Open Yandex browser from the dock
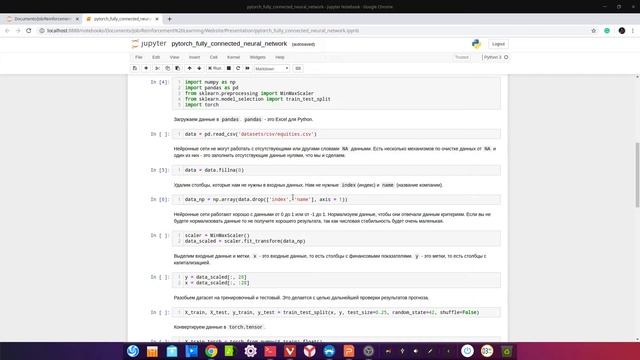 [309, 351]
